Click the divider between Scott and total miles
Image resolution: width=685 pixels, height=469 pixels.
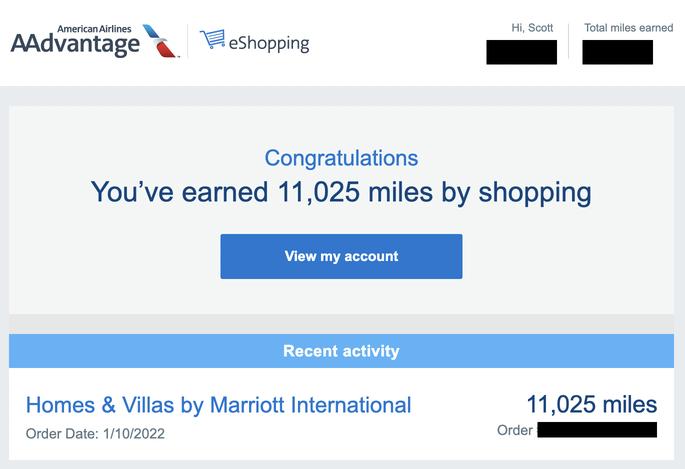[x=568, y=41]
